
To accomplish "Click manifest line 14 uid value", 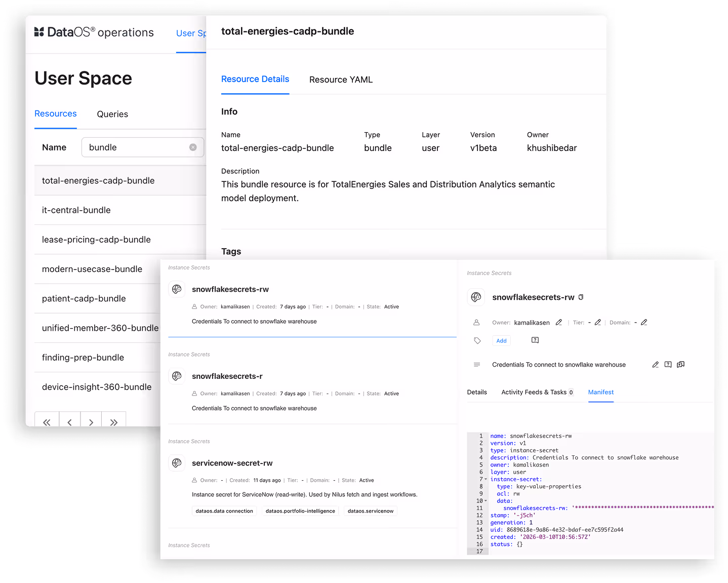I will (x=565, y=530).
